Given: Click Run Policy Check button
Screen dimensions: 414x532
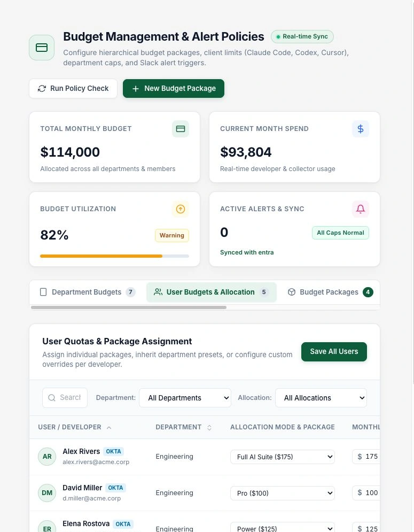Looking at the screenshot, I should click(x=73, y=89).
